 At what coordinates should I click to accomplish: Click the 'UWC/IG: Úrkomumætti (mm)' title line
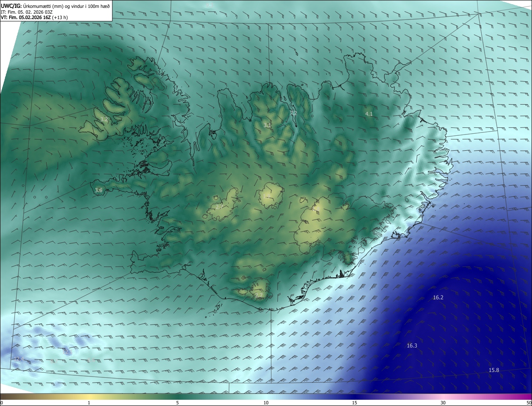(x=55, y=6)
